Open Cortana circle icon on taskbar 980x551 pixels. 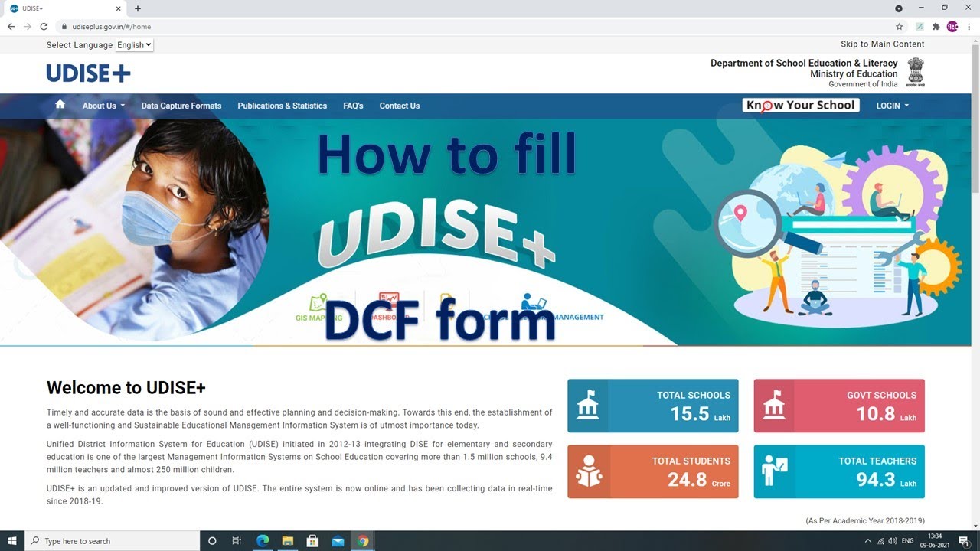click(x=213, y=541)
